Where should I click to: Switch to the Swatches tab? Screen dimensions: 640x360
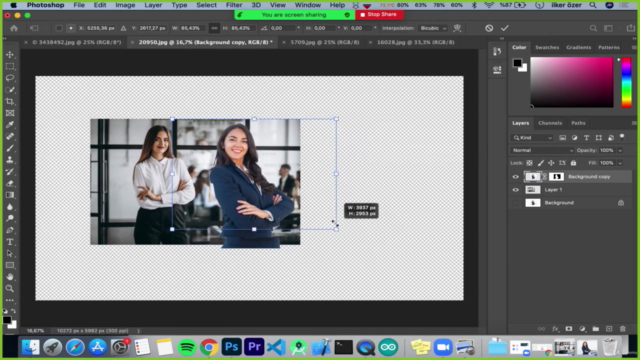547,47
